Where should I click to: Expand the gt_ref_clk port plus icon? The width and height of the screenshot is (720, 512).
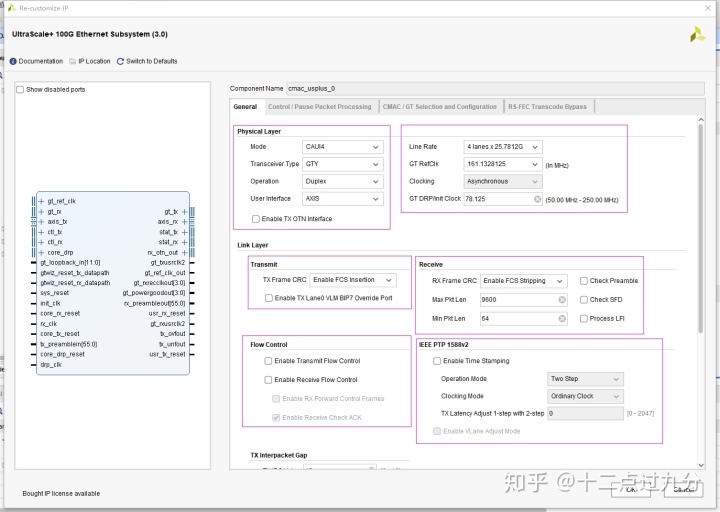click(x=41, y=201)
